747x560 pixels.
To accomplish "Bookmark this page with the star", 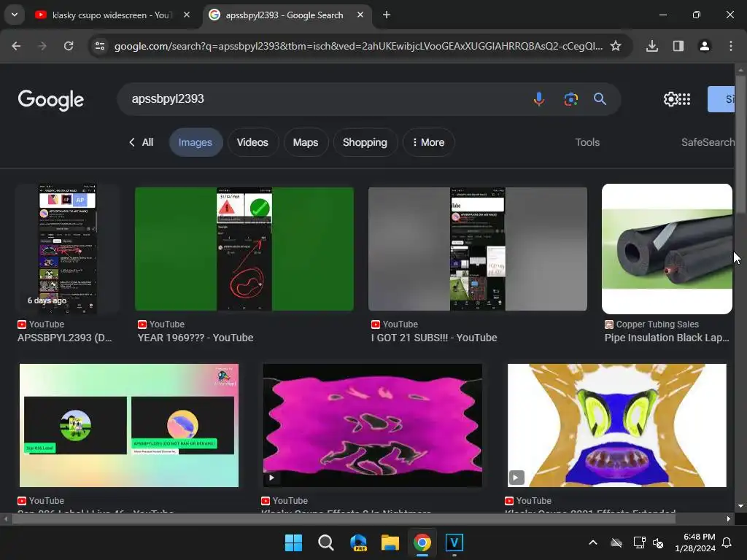I will [x=616, y=46].
